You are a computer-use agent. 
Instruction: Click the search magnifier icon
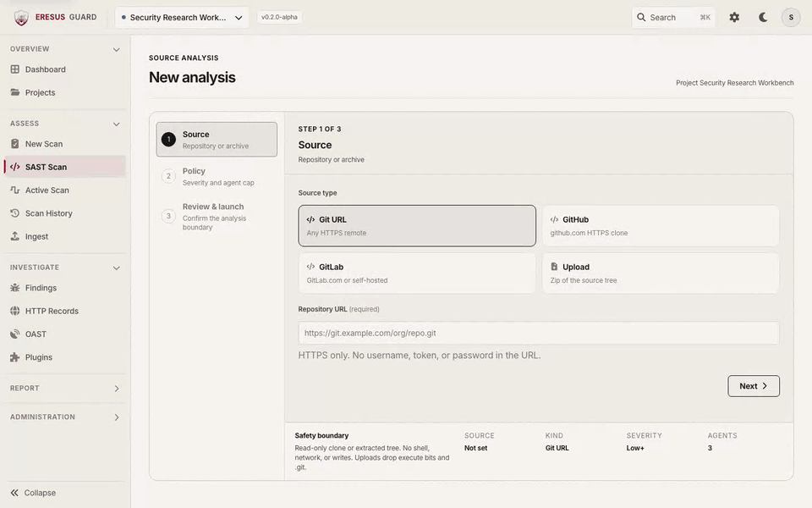pos(641,17)
